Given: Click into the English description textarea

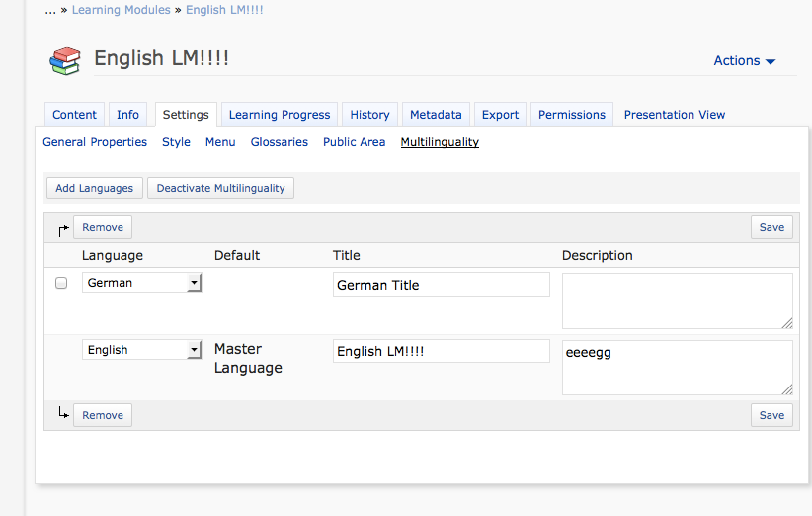Looking at the screenshot, I should coord(677,367).
